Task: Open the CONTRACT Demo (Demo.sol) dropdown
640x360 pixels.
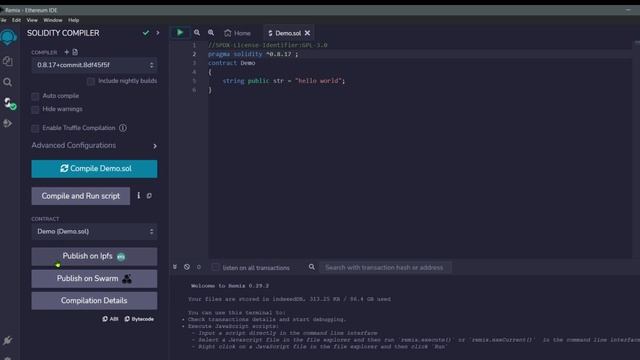Action: [94, 231]
